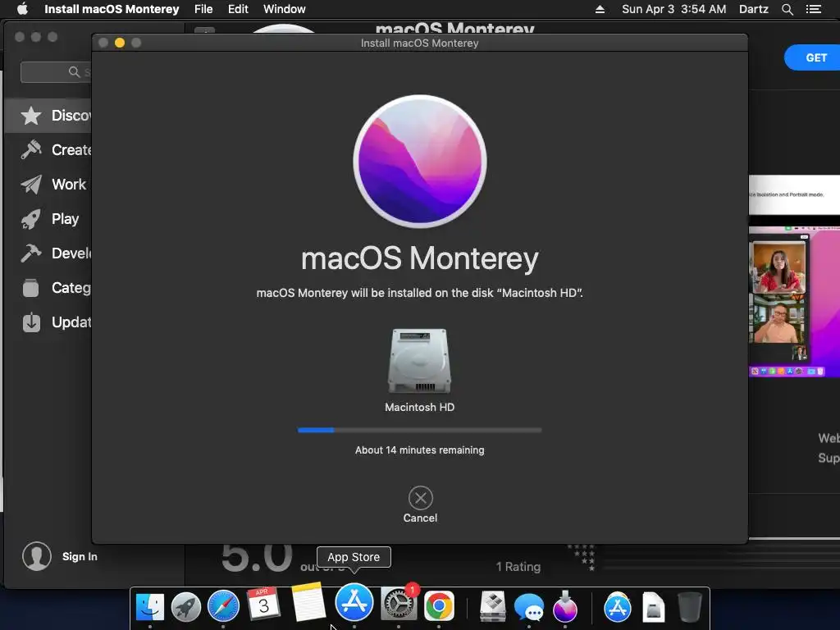Open the chat bubbles app in Dock

(529, 608)
